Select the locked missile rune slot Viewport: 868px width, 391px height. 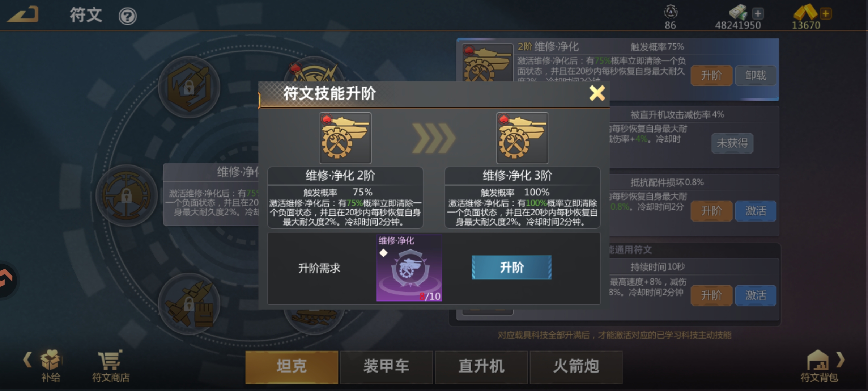pos(189,87)
